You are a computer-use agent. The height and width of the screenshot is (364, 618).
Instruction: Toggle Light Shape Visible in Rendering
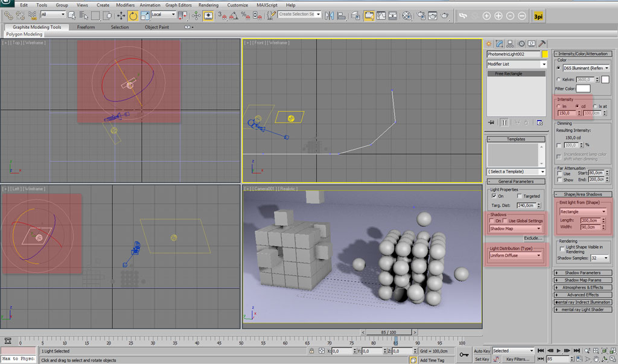[562, 249]
